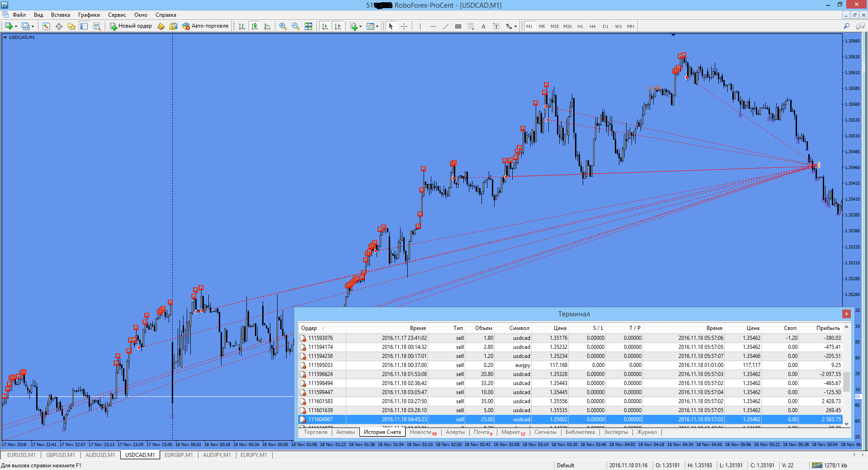Image resolution: width=868 pixels, height=470 pixels.
Task: Open the Market Watch window icon
Action: [x=46, y=26]
